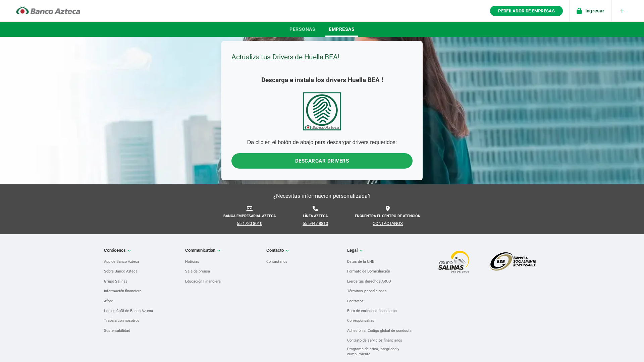Collapse the Conócenos footer section
This screenshot has height=362, width=644.
tap(117, 250)
